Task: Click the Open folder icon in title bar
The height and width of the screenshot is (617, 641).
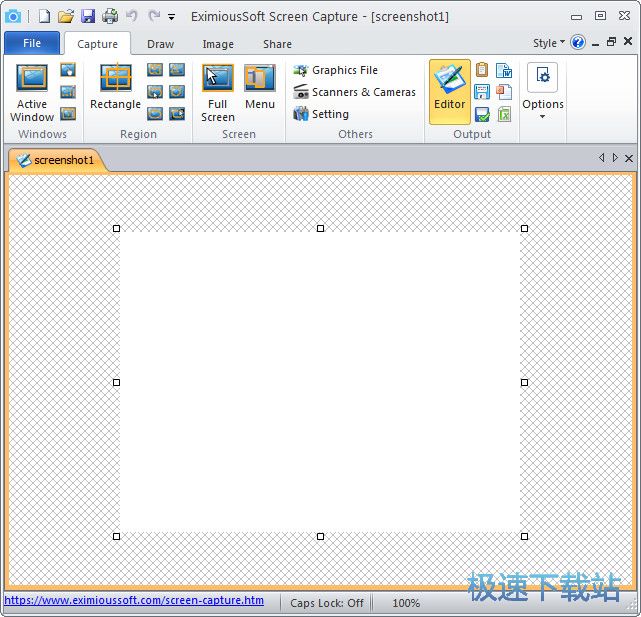Action: pyautogui.click(x=66, y=16)
